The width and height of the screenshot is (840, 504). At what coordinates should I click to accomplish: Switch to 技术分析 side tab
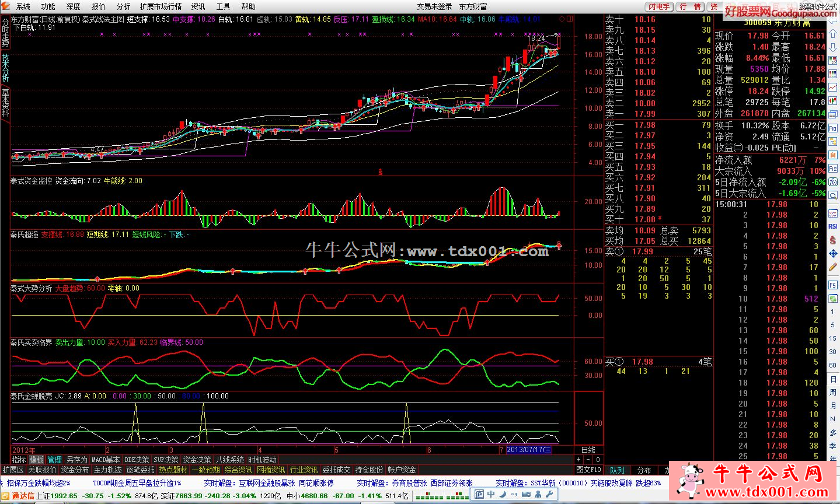click(x=5, y=68)
